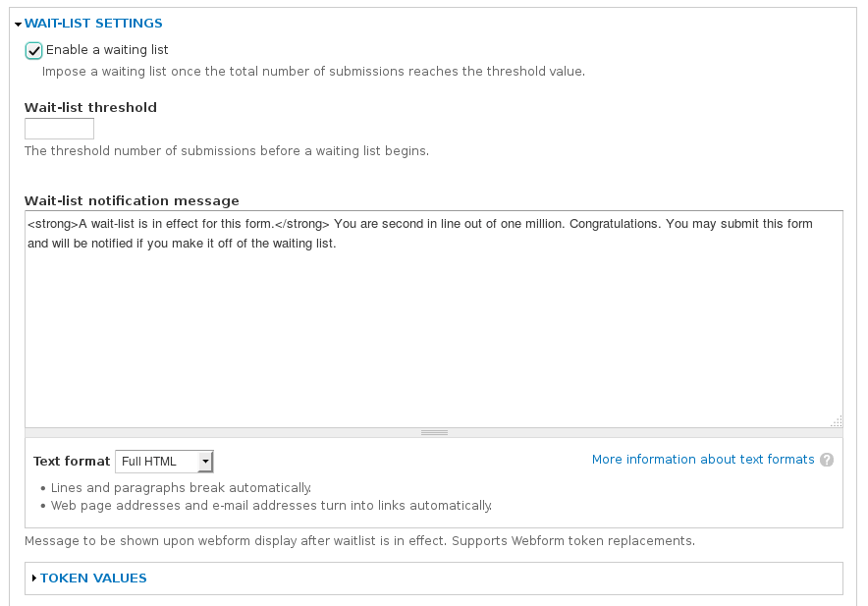Open the TOKEN VALUES section title link
This screenshot has height=606, width=868.
tap(93, 578)
